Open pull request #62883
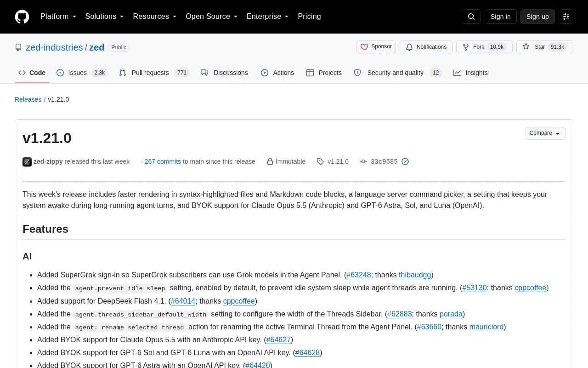Screen dimensions: 588x368 click(x=400, y=314)
